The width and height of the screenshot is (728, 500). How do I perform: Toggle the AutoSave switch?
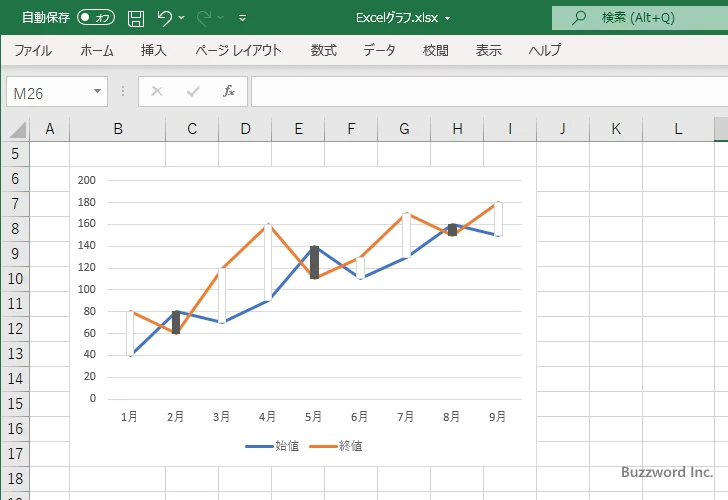coord(96,18)
